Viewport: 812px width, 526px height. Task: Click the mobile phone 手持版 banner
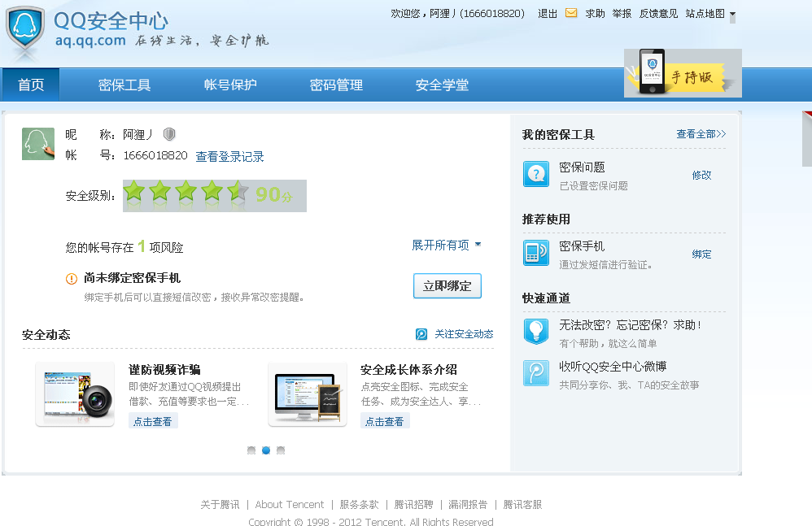pos(683,73)
